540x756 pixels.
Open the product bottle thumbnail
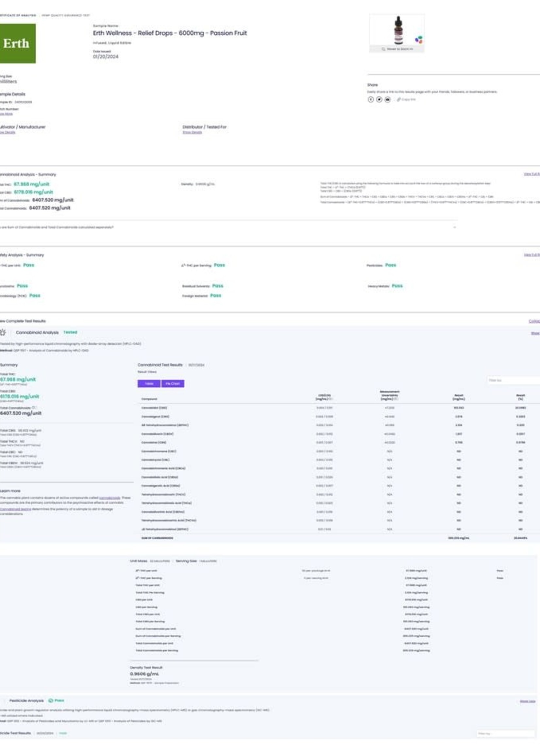pyautogui.click(x=398, y=30)
